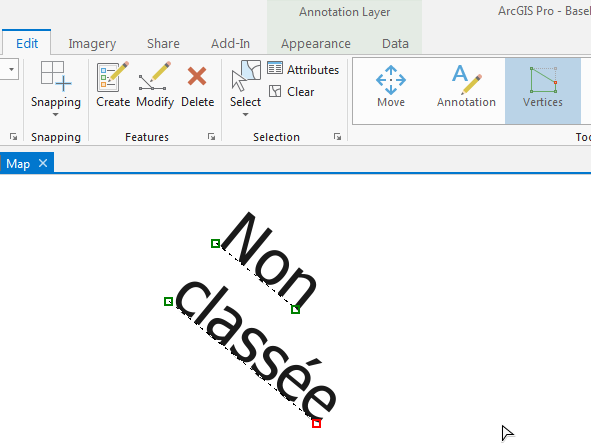Choose the Vertices edit tool
This screenshot has width=591, height=447.
pos(543,90)
